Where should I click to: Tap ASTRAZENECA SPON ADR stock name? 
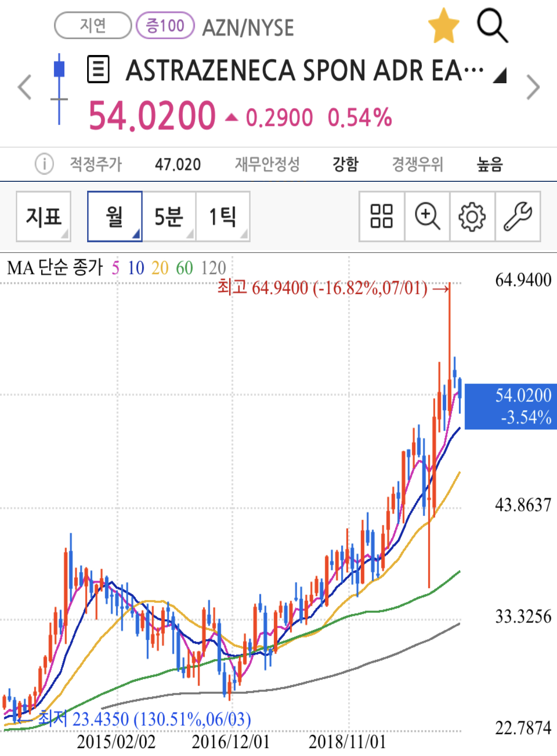click(304, 70)
